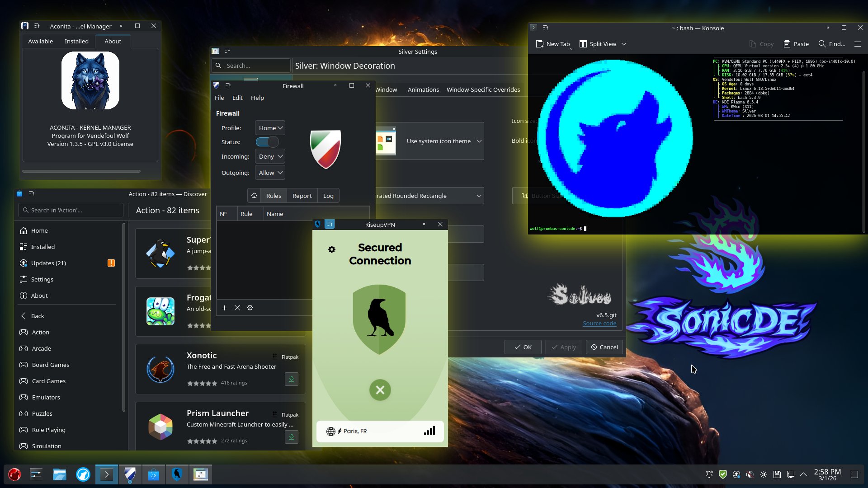Expand the Incoming Deny dropdown
The width and height of the screenshot is (868, 488).
pos(270,156)
